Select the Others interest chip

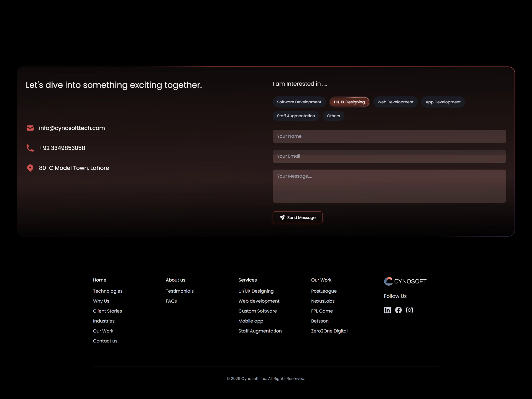(x=333, y=116)
